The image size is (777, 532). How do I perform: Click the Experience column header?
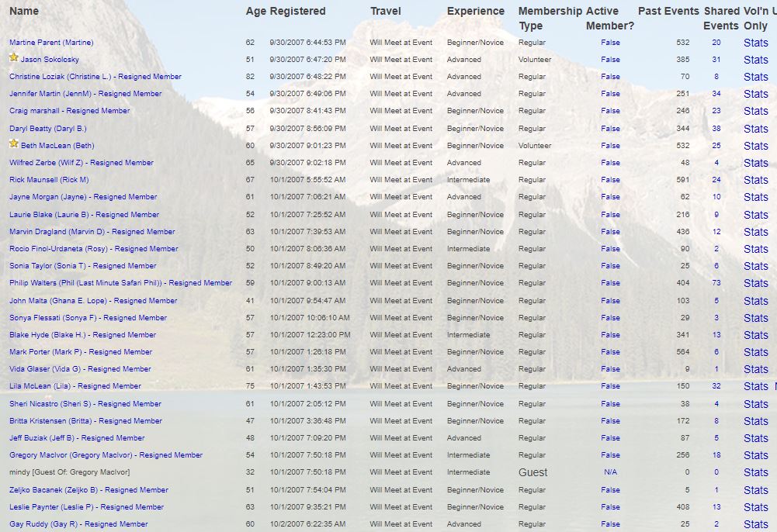[x=475, y=11]
